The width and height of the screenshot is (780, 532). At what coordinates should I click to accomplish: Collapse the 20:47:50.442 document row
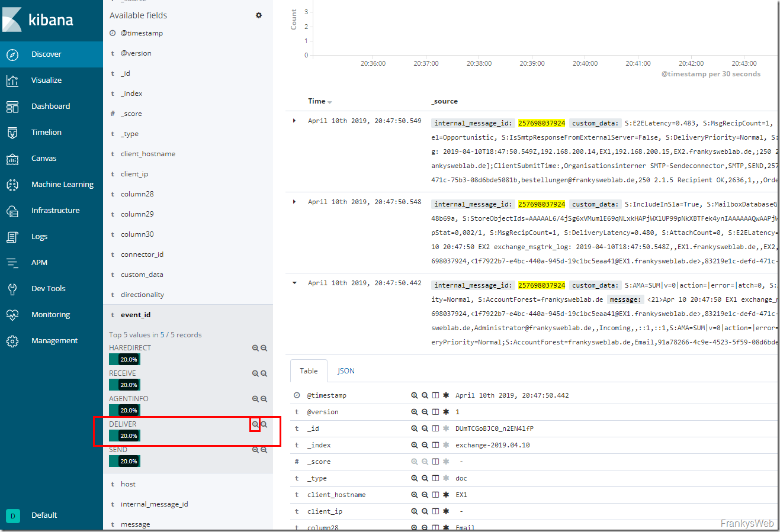point(294,283)
